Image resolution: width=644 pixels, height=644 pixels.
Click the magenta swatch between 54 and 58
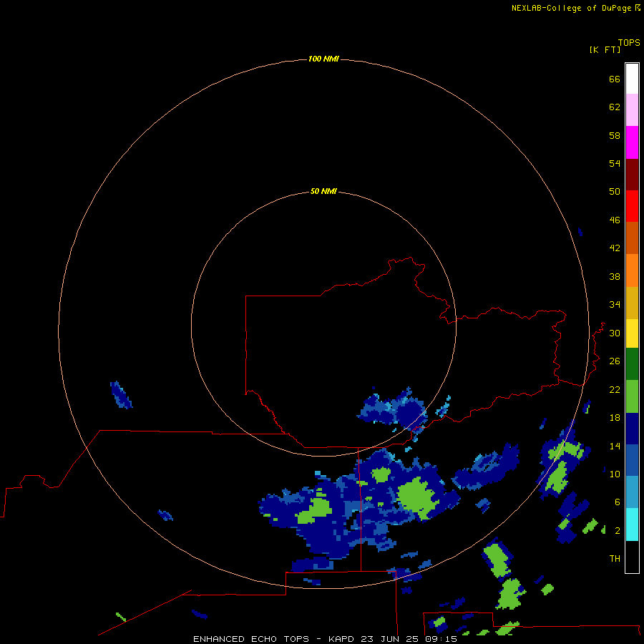pos(632,142)
